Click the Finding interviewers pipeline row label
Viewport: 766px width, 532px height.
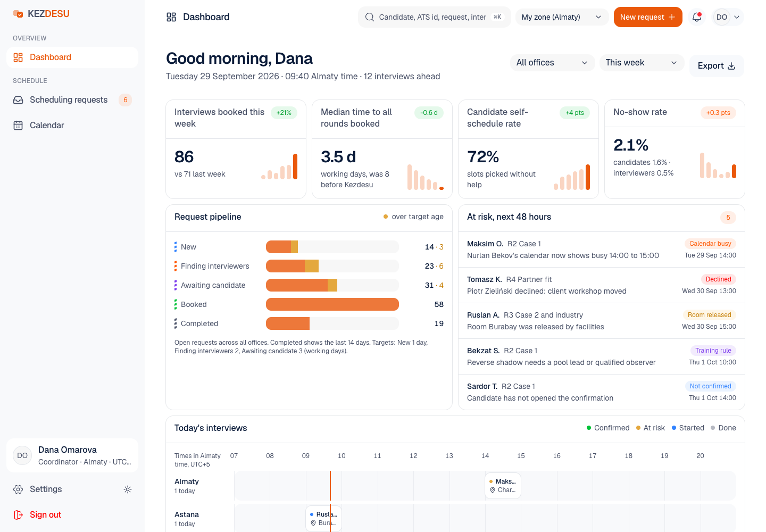point(215,266)
